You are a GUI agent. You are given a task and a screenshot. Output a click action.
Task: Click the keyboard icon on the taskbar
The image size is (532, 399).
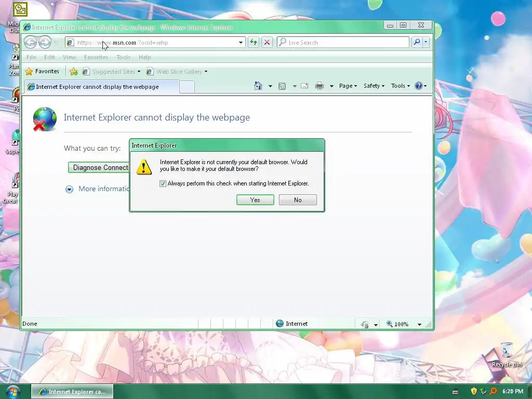tap(455, 392)
